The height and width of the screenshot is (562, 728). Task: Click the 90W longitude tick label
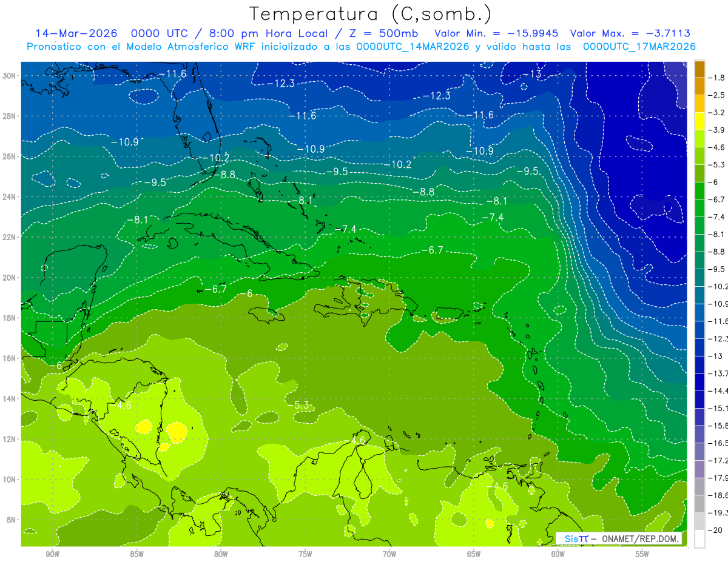pyautogui.click(x=52, y=554)
